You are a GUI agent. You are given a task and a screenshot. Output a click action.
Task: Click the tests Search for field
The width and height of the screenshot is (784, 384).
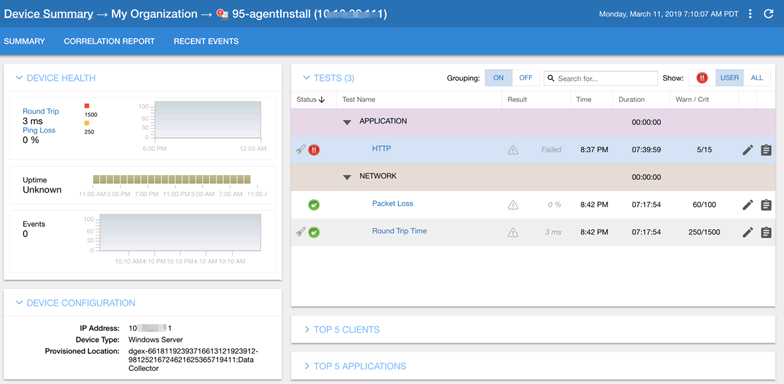coord(600,78)
